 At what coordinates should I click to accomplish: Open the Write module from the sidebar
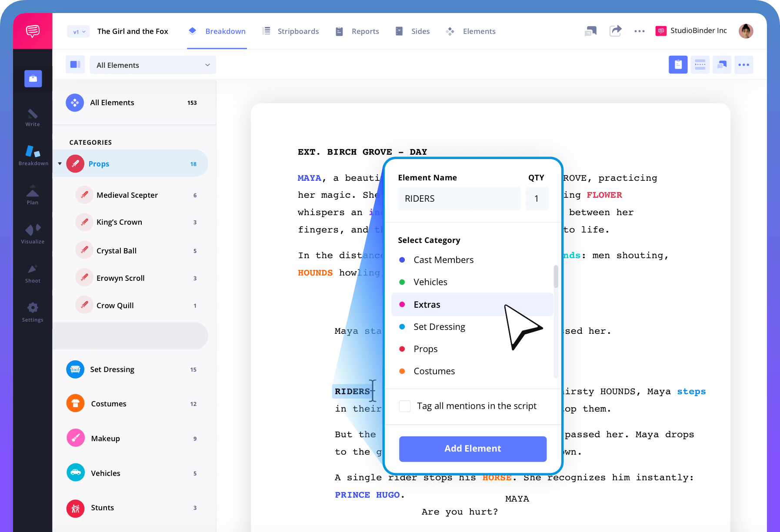pos(32,116)
